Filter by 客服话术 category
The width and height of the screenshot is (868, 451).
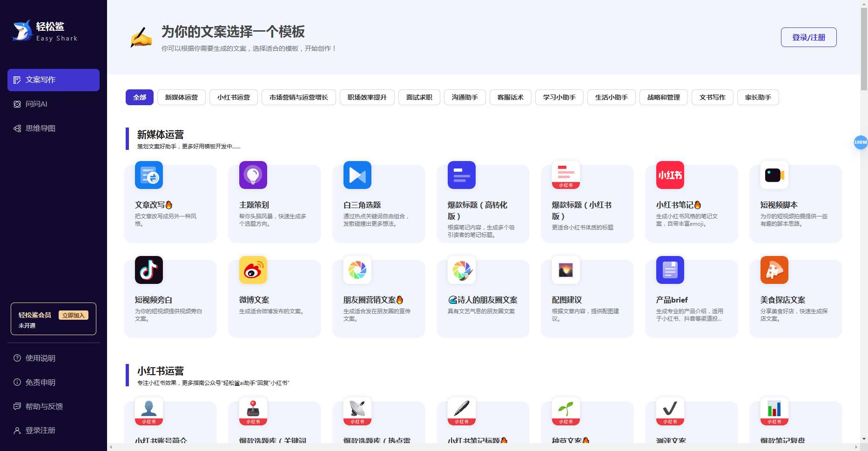[511, 97]
